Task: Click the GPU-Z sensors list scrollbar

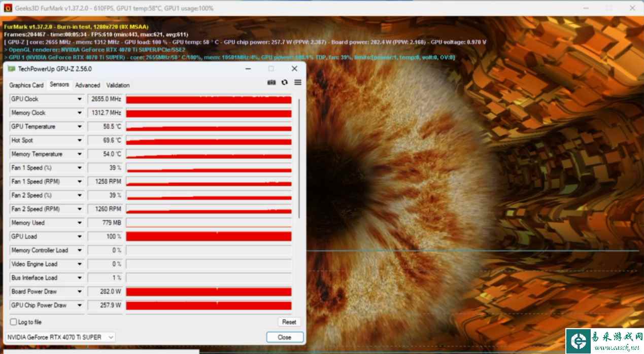Action: click(298, 159)
